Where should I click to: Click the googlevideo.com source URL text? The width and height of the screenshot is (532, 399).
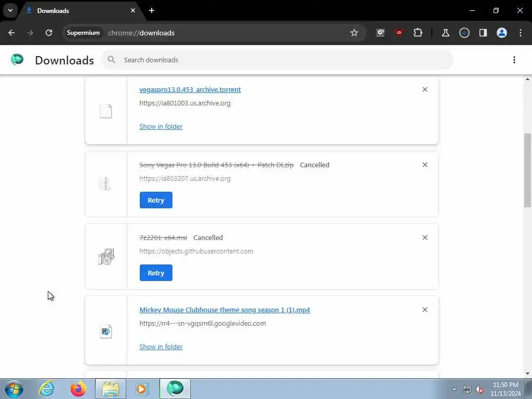(203, 324)
